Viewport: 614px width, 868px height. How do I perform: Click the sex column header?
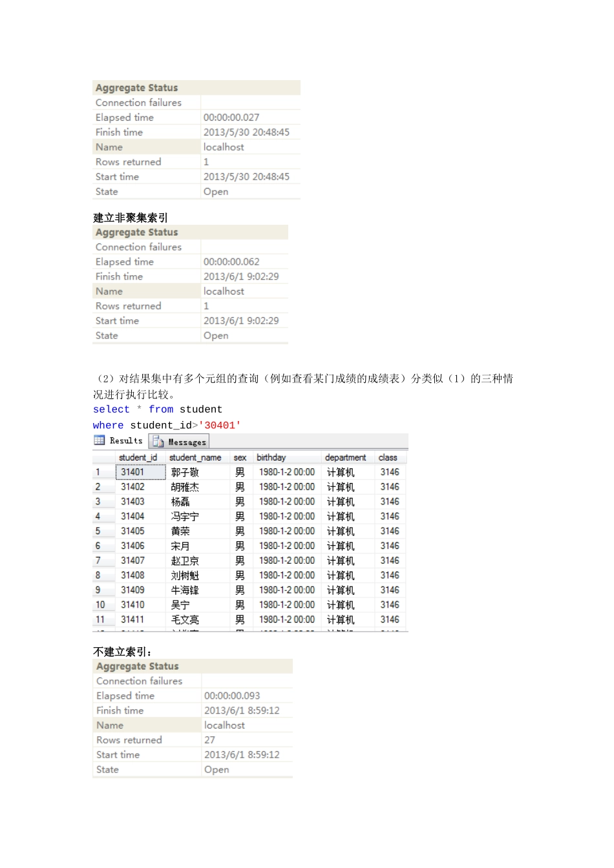[240, 457]
